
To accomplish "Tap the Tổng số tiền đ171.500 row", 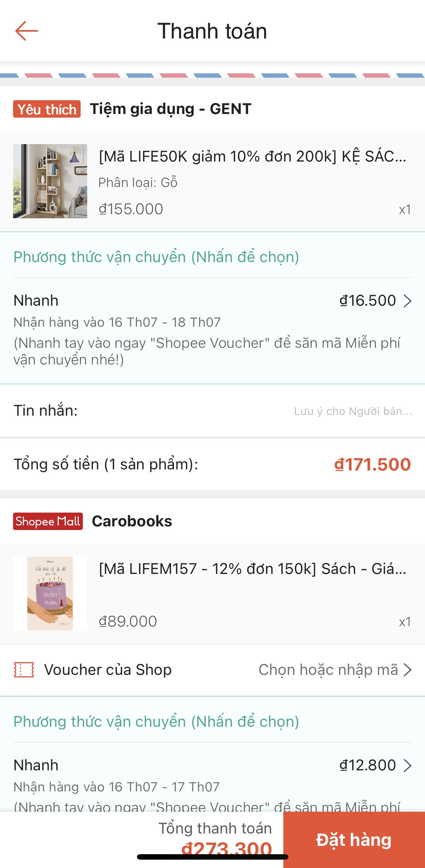I will [212, 464].
